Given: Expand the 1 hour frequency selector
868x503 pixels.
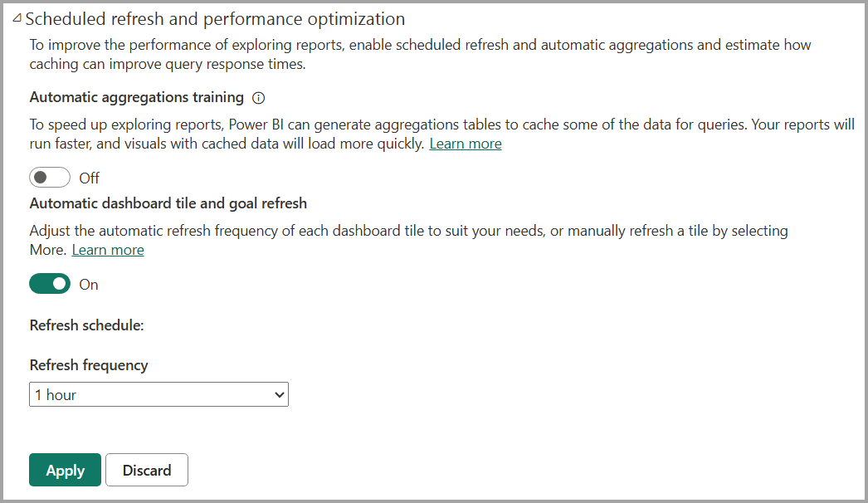Looking at the screenshot, I should (158, 394).
